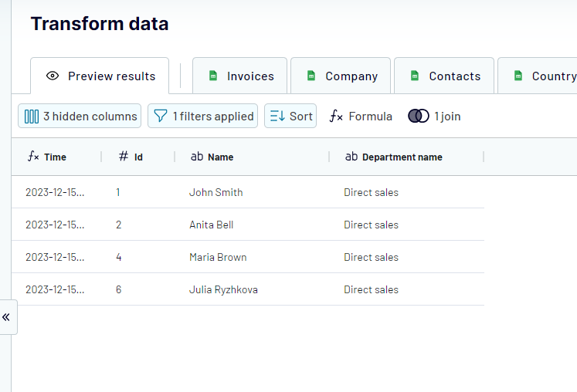Click the green sheet icon beside Company
This screenshot has width=577, height=392.
pyautogui.click(x=311, y=76)
